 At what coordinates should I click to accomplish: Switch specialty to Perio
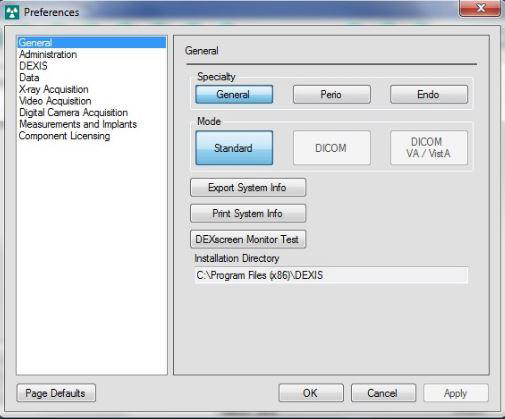(332, 94)
